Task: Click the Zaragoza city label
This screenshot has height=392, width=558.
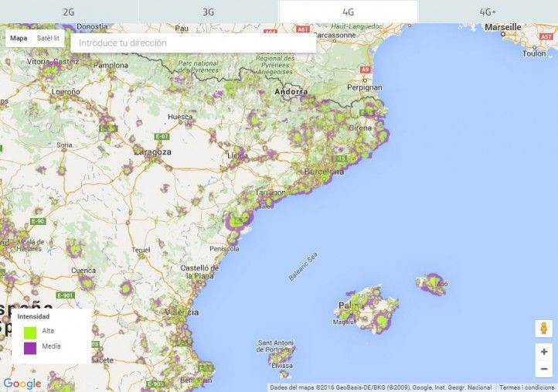Action: click(x=153, y=152)
